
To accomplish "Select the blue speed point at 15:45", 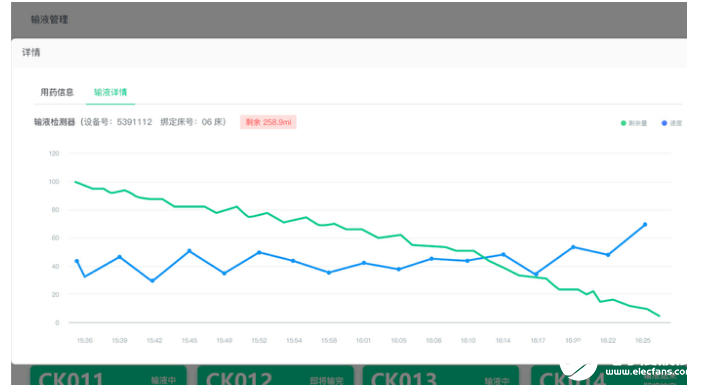I will (189, 251).
